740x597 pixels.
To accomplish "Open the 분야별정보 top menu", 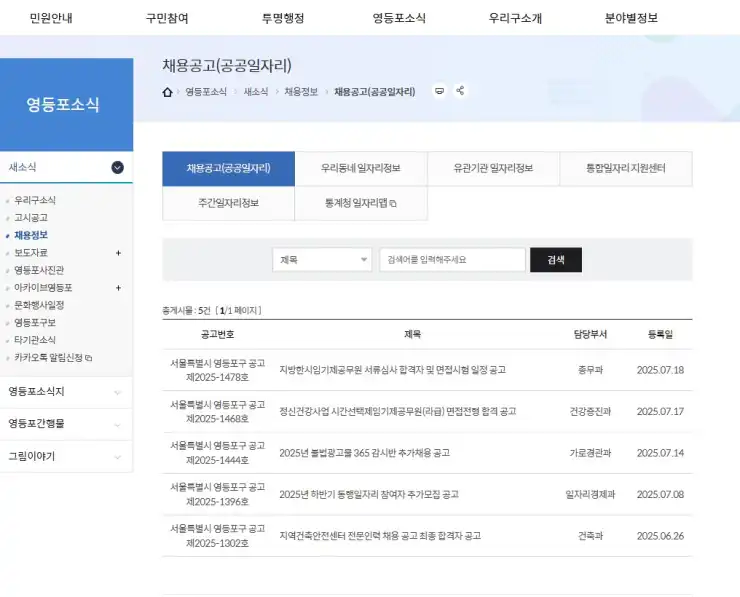I will click(x=631, y=18).
